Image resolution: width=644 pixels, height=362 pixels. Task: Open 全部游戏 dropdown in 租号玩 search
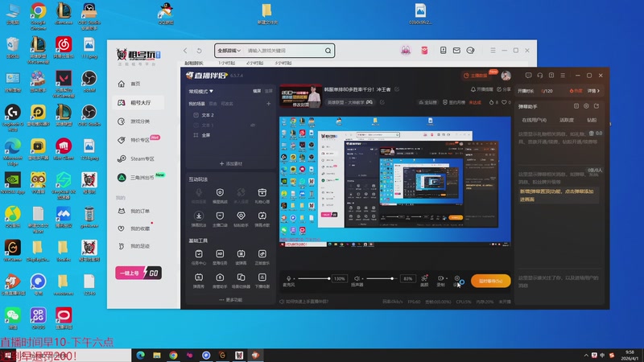click(229, 51)
